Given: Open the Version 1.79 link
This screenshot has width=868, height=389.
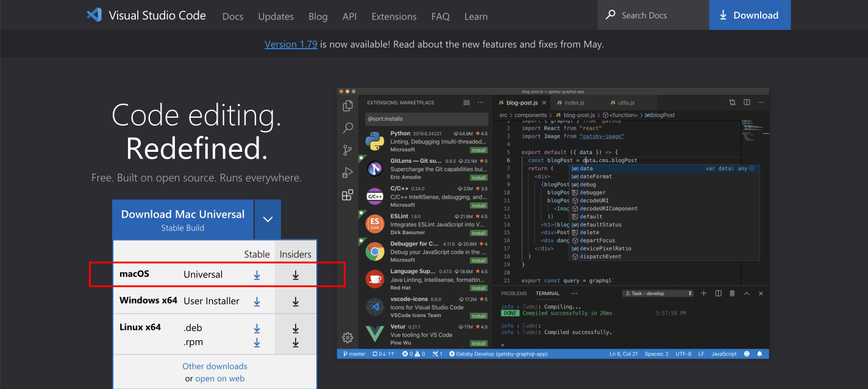Looking at the screenshot, I should pyautogui.click(x=291, y=45).
